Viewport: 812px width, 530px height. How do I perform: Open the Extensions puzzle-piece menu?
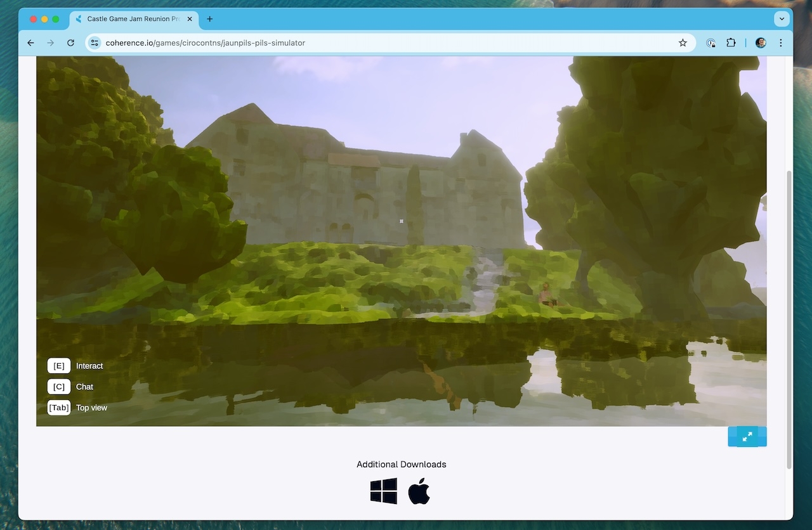(731, 43)
